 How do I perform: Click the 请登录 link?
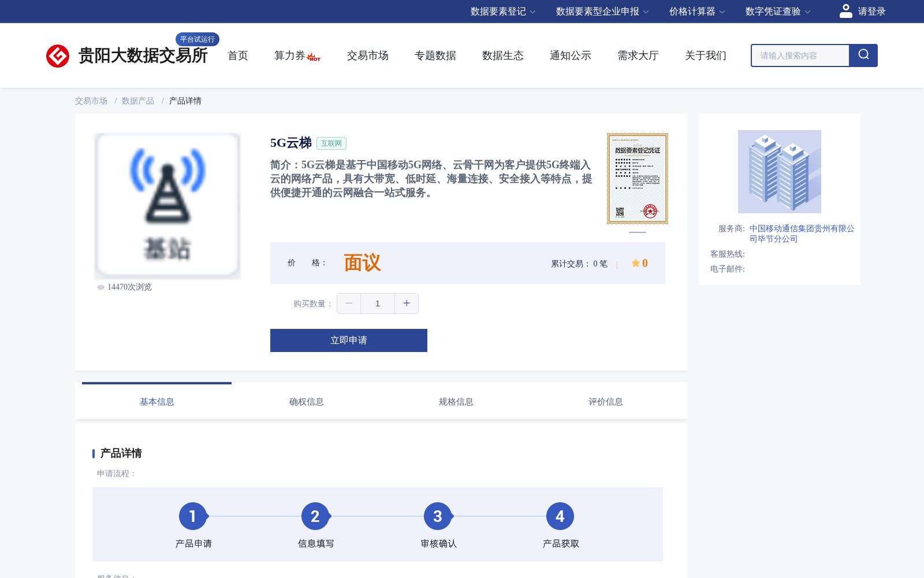871,12
